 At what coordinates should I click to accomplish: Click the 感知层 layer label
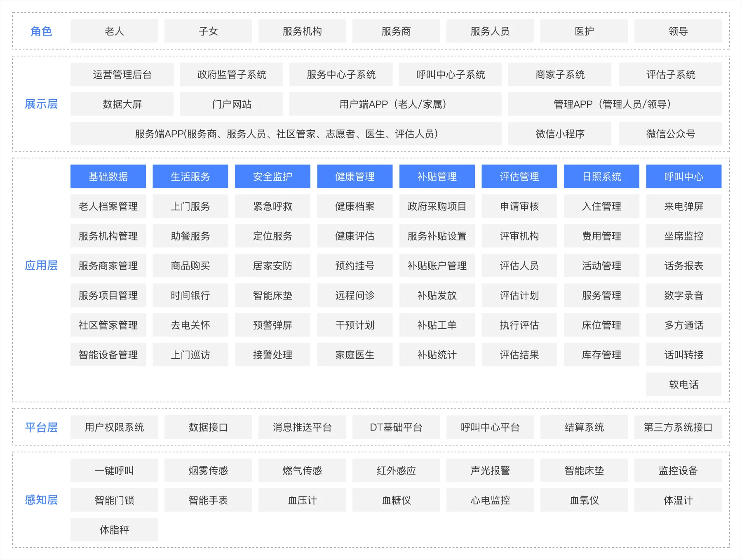pos(41,500)
